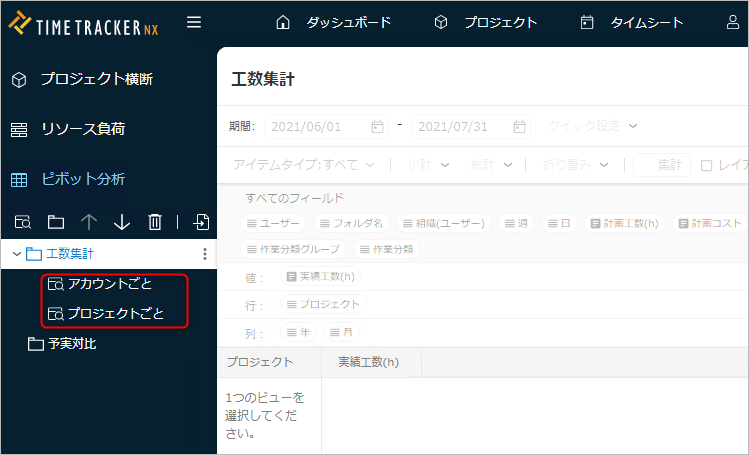Click the add new view icon in sidebar toolbar
This screenshot has height=455, width=749.
22,222
